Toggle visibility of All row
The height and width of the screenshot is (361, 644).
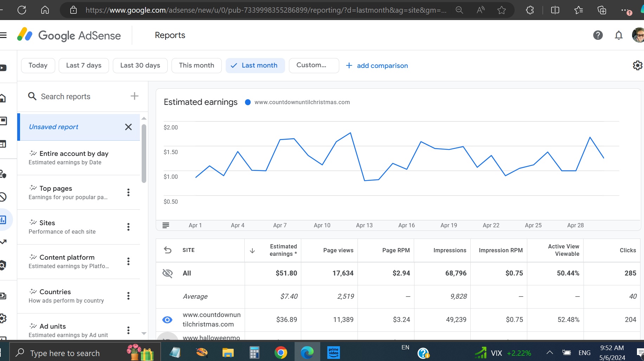click(x=167, y=273)
